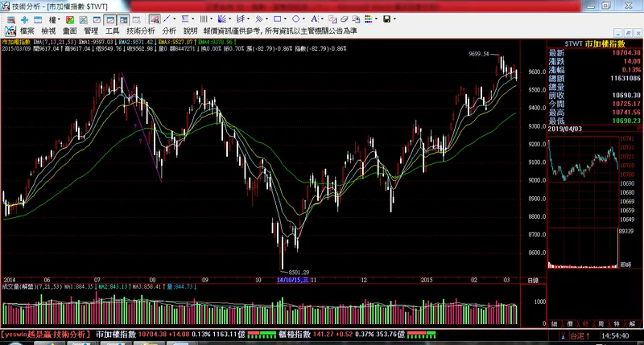Select the rectangle drawing tool
The width and height of the screenshot is (644, 345).
(276, 19)
